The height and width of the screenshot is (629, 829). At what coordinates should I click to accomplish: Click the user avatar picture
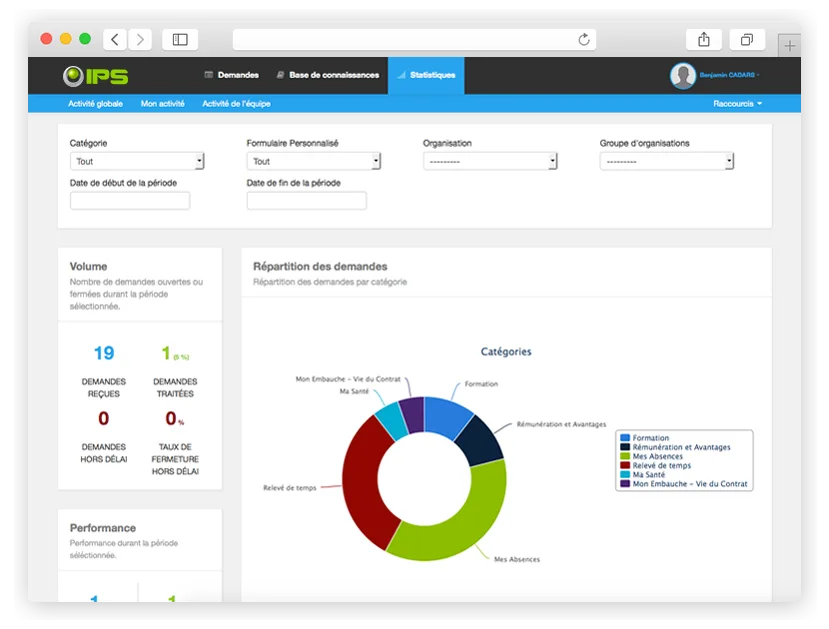point(683,76)
